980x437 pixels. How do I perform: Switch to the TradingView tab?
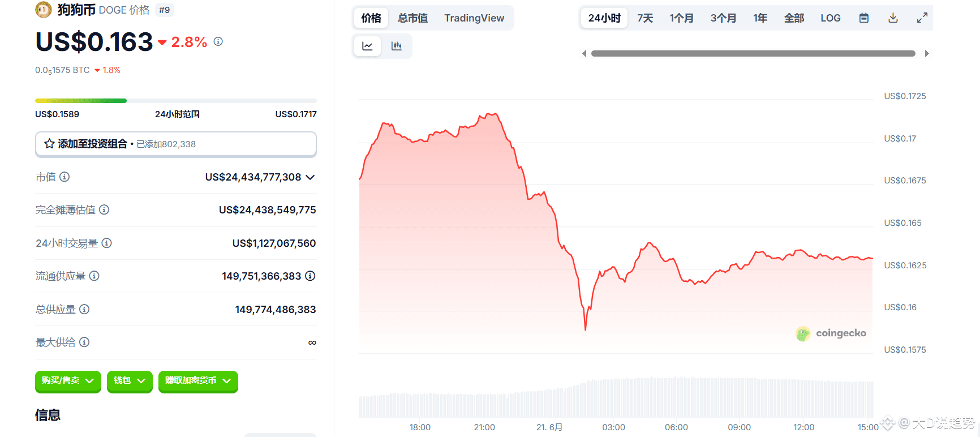tap(474, 18)
